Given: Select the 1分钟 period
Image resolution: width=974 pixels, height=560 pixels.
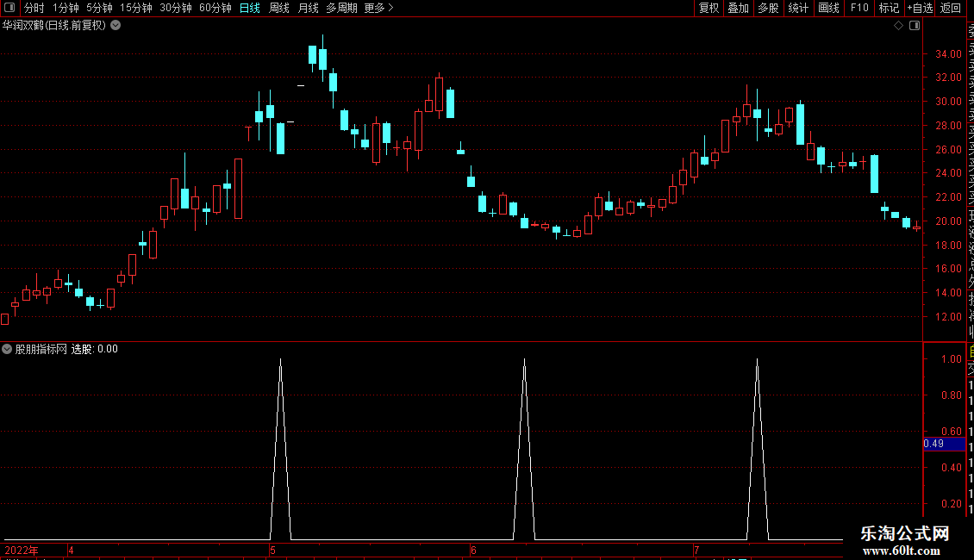Looking at the screenshot, I should [x=66, y=8].
